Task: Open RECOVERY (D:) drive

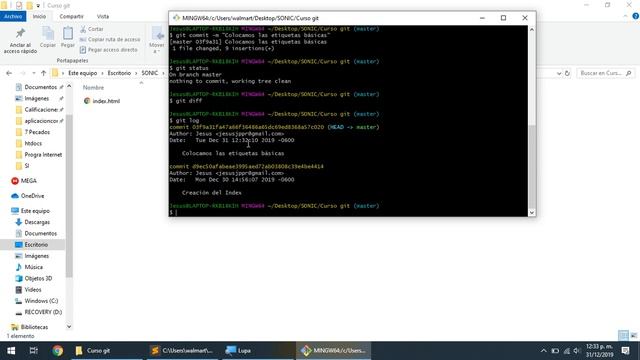Action: pos(39,312)
